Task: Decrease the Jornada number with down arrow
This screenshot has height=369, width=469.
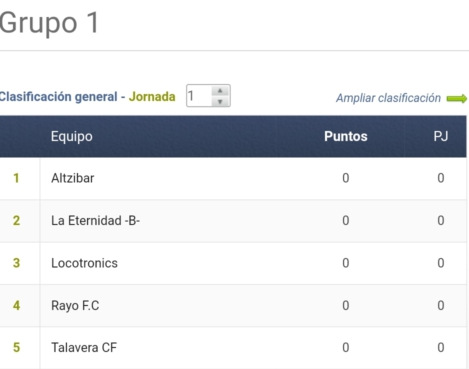Action: coord(220,102)
